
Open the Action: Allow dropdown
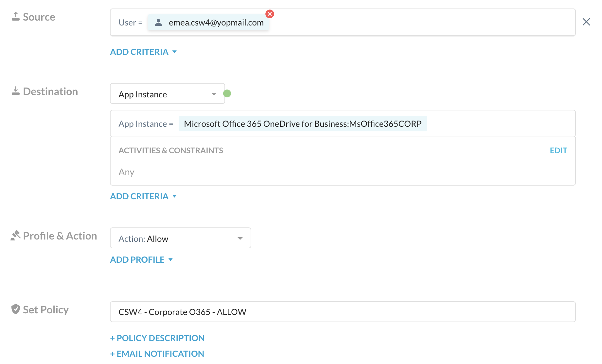[x=180, y=239]
